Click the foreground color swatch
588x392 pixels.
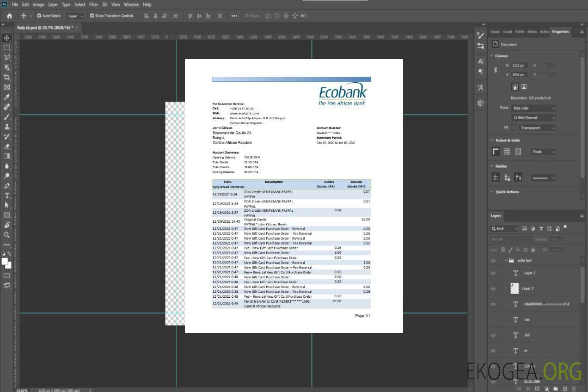coord(5,262)
